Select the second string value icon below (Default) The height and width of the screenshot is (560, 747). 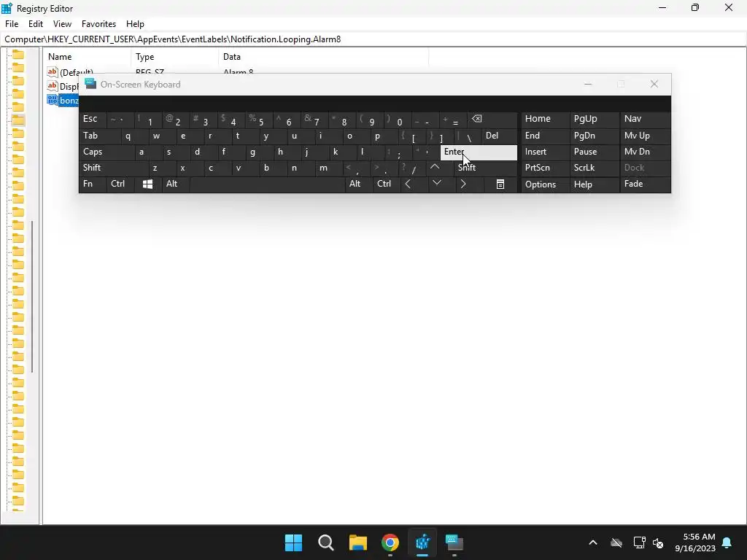(x=53, y=86)
